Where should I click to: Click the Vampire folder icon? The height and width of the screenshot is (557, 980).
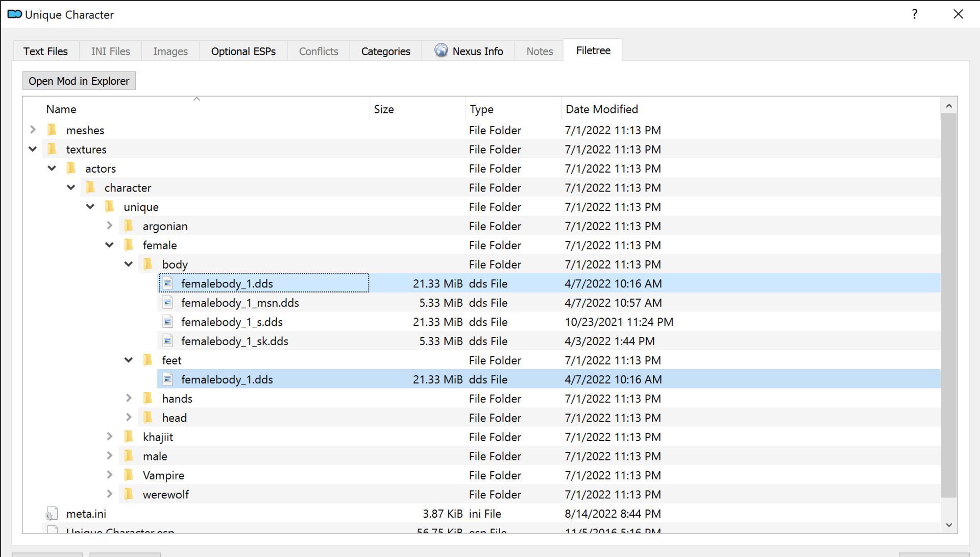pos(129,475)
